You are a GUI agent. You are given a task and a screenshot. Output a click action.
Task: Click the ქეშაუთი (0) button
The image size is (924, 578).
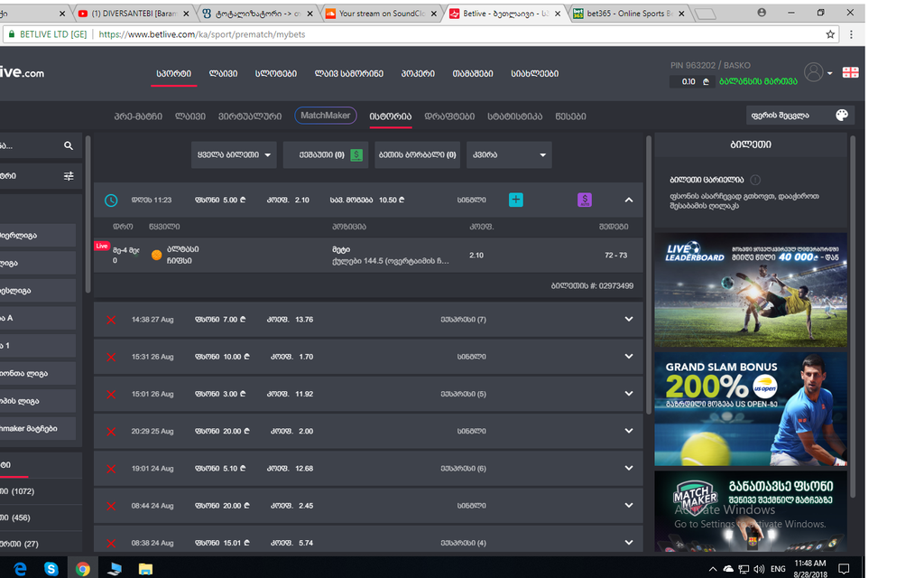click(x=325, y=154)
